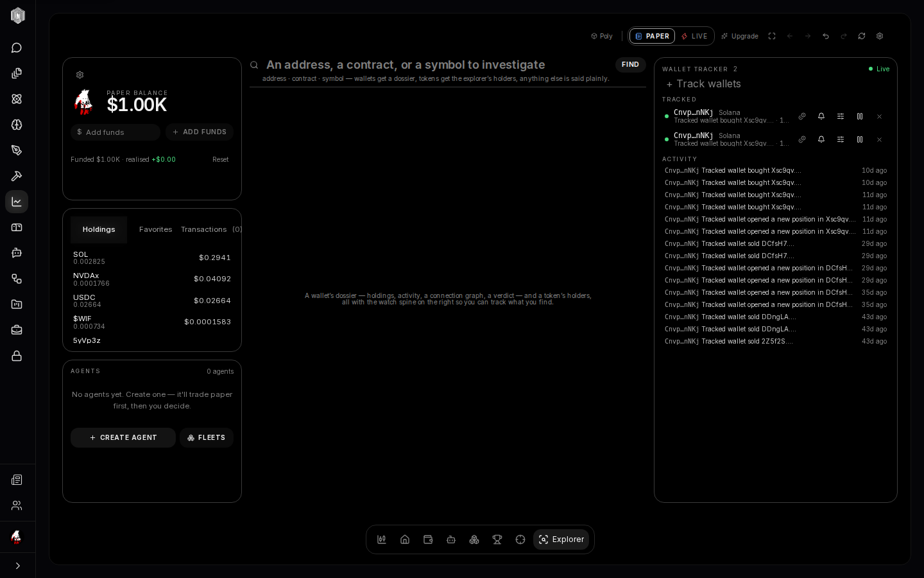This screenshot has width=924, height=578.
Task: Open the FLEETS button
Action: [x=207, y=437]
